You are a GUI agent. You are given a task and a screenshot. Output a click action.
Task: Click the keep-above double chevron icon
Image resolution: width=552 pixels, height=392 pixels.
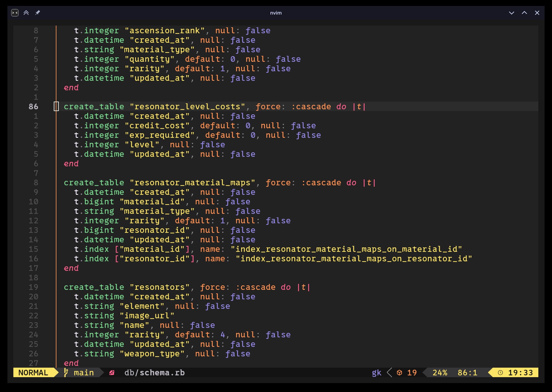point(26,13)
